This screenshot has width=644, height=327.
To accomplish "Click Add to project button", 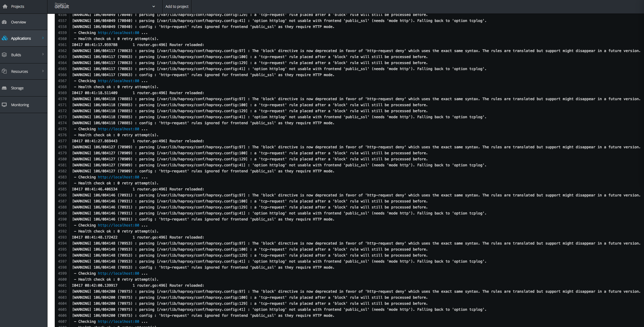I will coord(177,6).
